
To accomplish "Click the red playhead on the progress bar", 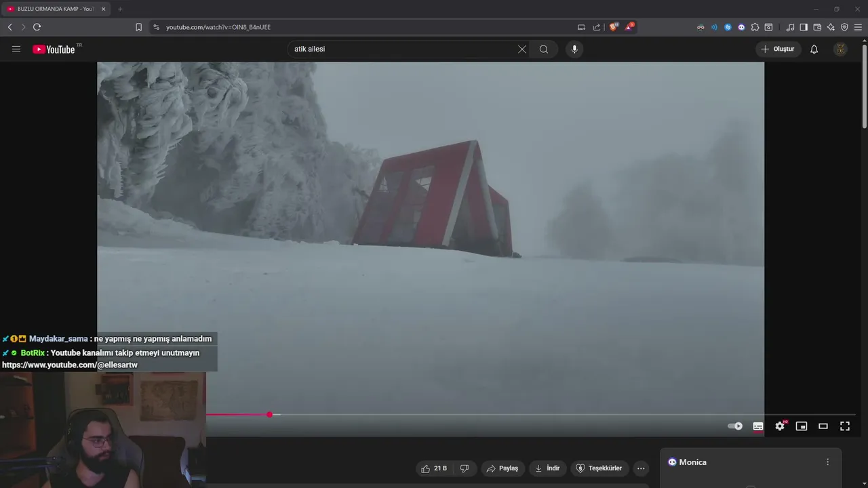I will [x=270, y=414].
